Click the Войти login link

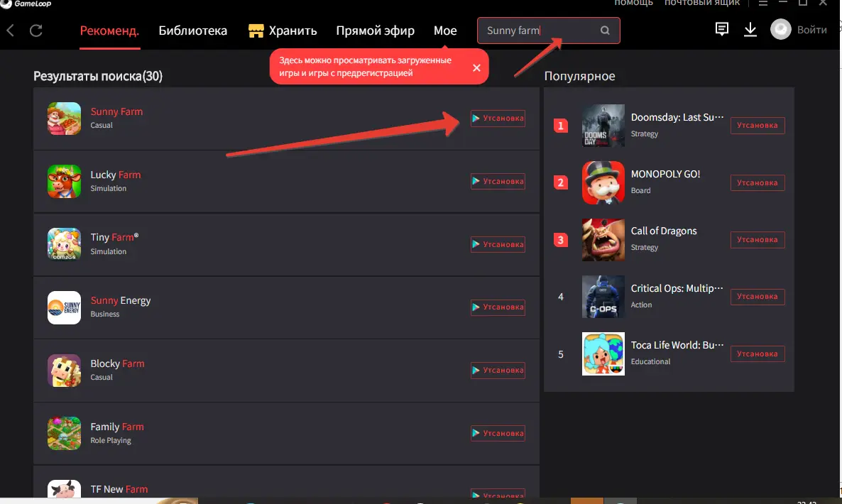[x=812, y=30]
